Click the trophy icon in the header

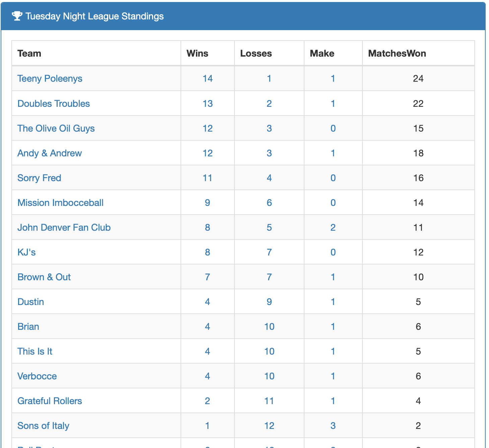pyautogui.click(x=17, y=16)
